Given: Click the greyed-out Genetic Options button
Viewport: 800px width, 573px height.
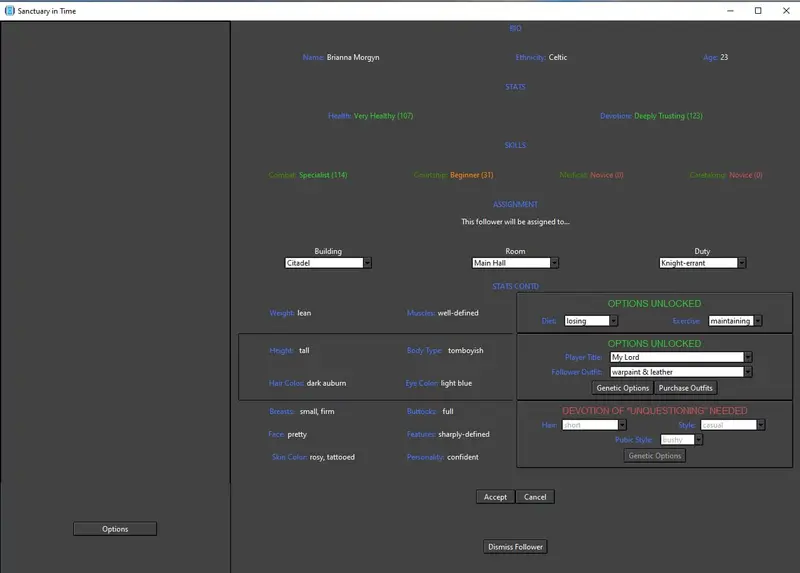Looking at the screenshot, I should tap(655, 456).
